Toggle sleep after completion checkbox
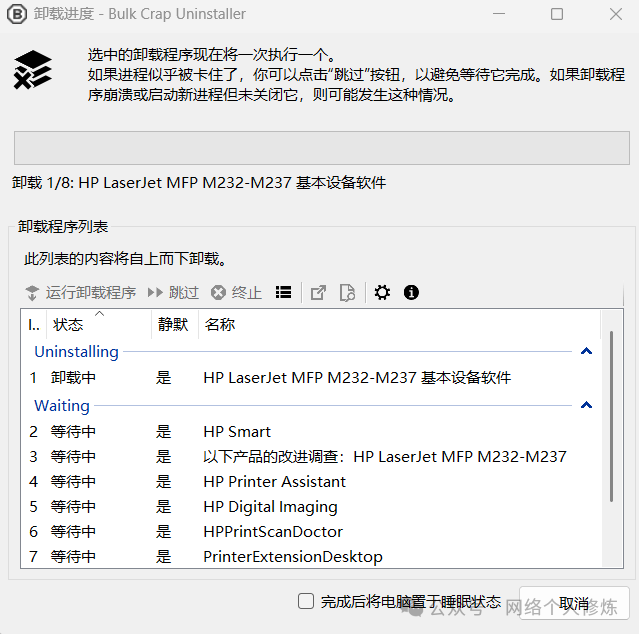 point(306,601)
